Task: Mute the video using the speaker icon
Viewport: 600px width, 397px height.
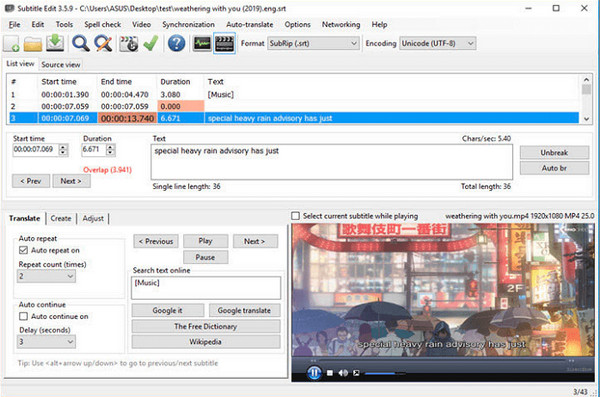Action: 343,373
